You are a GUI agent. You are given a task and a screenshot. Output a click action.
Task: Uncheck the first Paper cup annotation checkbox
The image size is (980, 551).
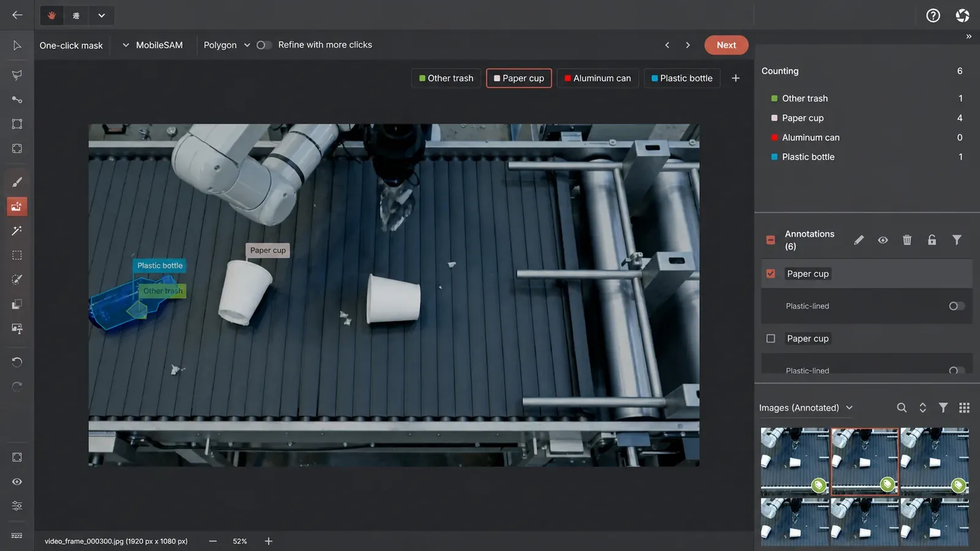tap(771, 274)
